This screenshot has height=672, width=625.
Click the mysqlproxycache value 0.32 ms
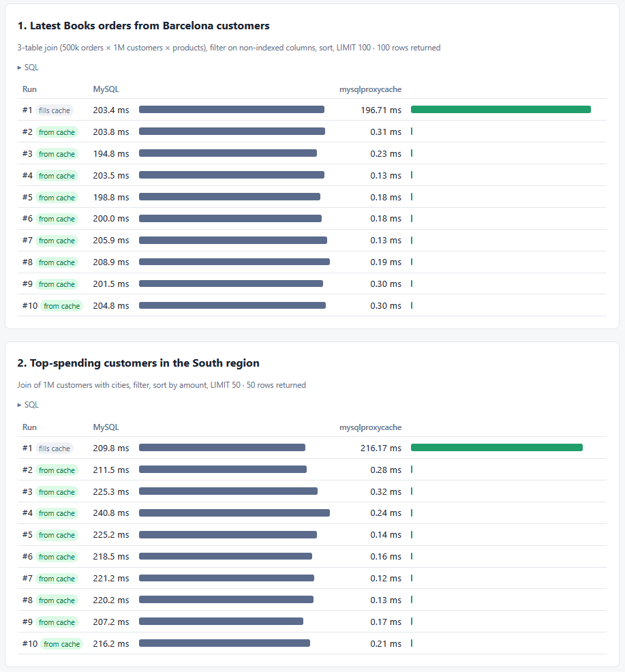(x=386, y=491)
